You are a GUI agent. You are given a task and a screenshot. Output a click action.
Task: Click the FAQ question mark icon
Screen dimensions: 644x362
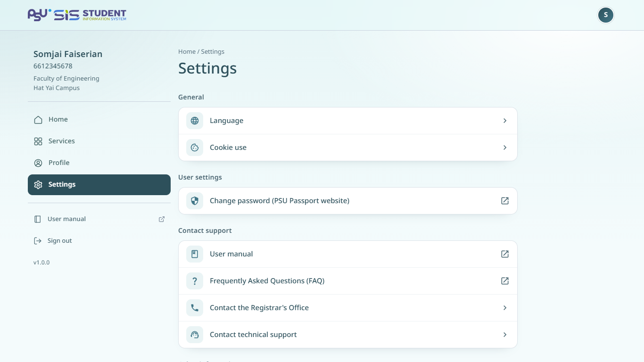tap(195, 281)
